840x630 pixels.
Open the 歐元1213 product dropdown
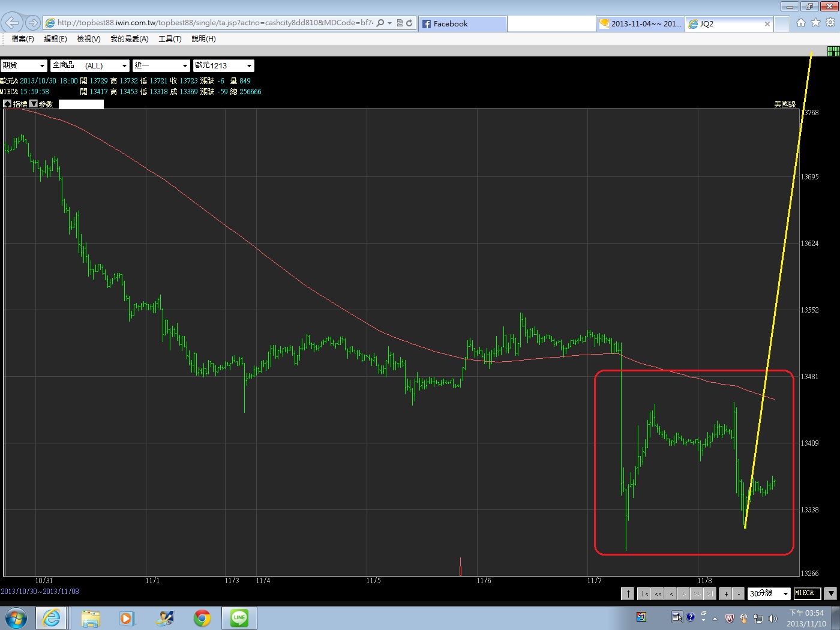tap(224, 65)
